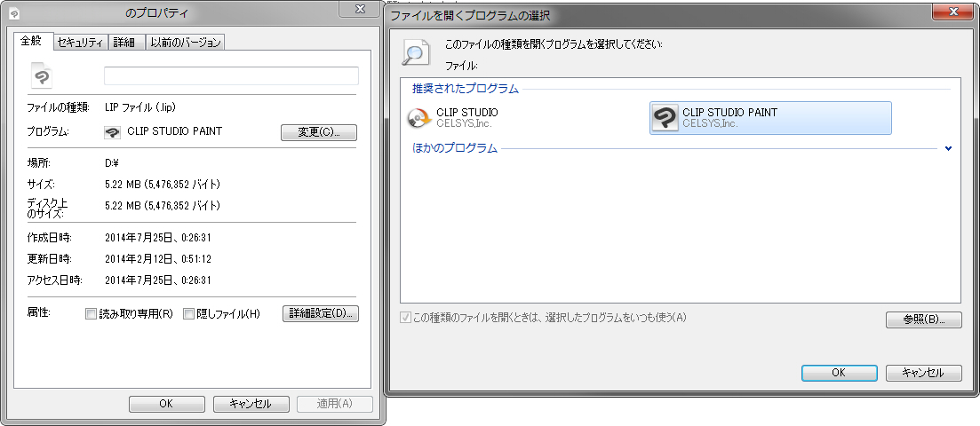This screenshot has width=980, height=426.
Task: Click the LIP file icon in properties
Action: click(x=41, y=75)
